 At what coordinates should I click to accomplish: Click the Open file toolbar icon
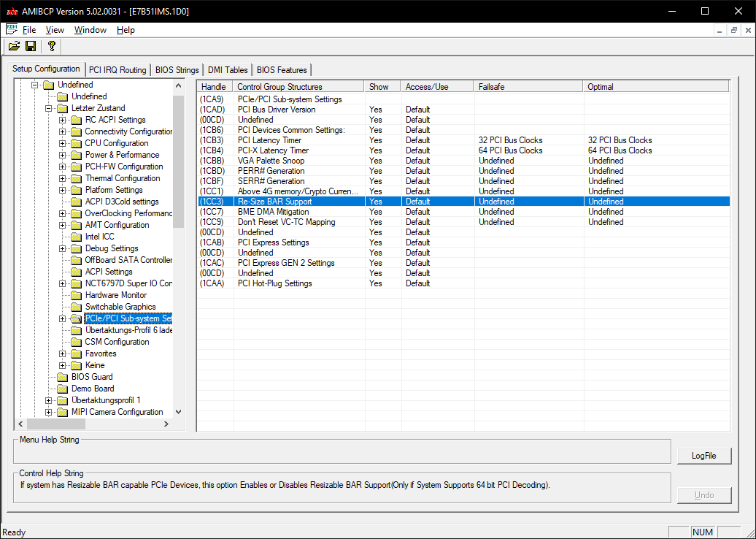(x=14, y=46)
